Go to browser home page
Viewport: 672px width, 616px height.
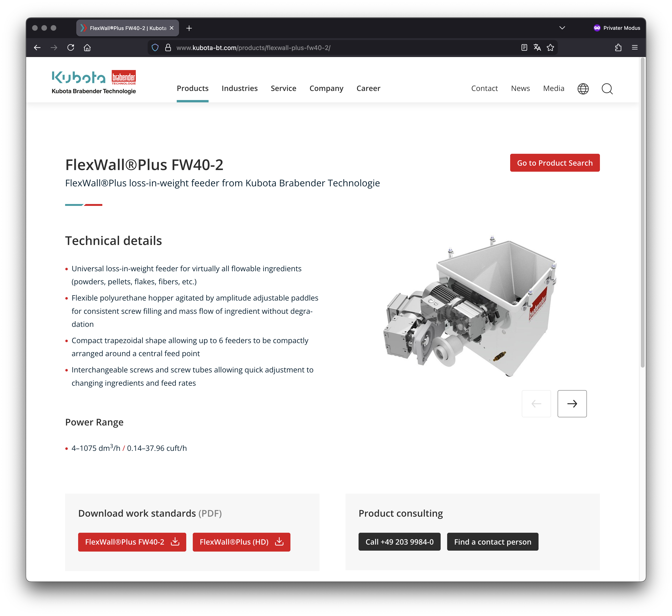point(87,48)
